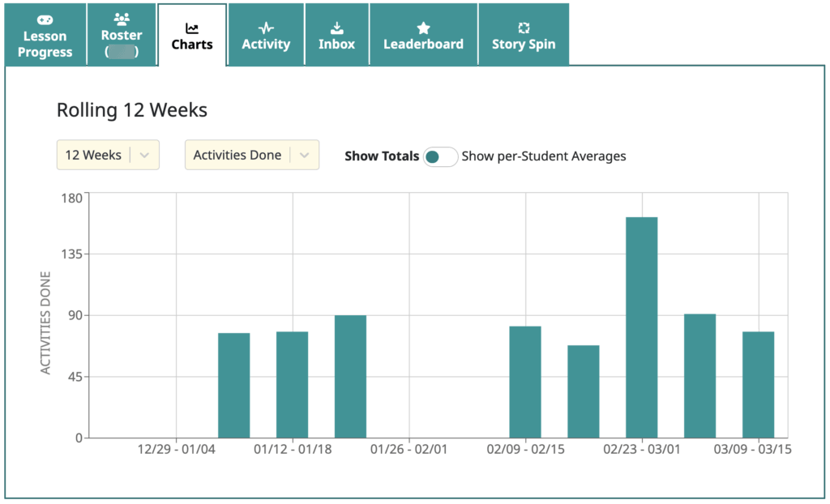Click the Show per-Student Averages text

pos(543,156)
